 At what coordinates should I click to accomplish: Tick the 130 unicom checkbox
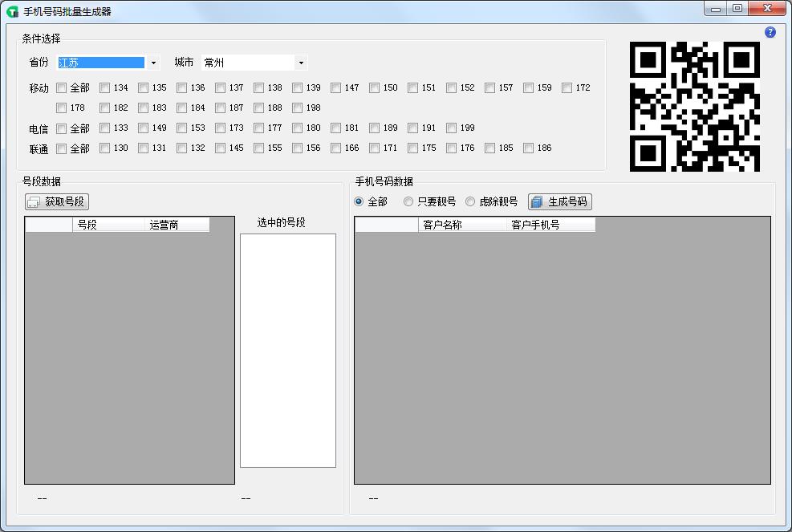104,148
